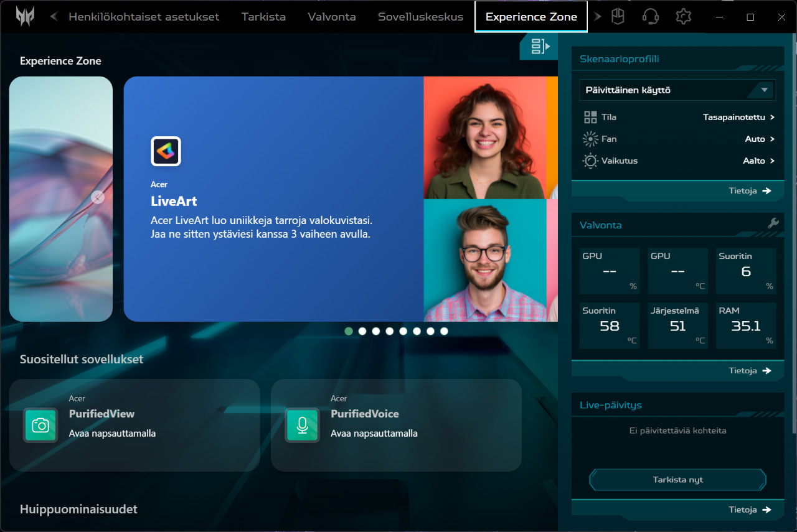Click the Fan icon
The image size is (797, 532).
pyautogui.click(x=590, y=139)
